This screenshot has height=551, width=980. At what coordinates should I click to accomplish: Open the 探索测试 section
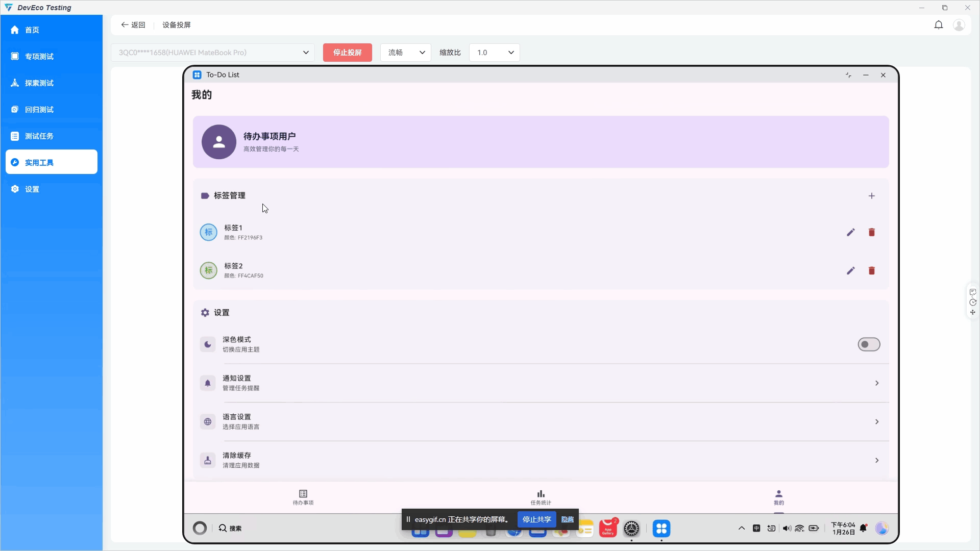(x=38, y=83)
